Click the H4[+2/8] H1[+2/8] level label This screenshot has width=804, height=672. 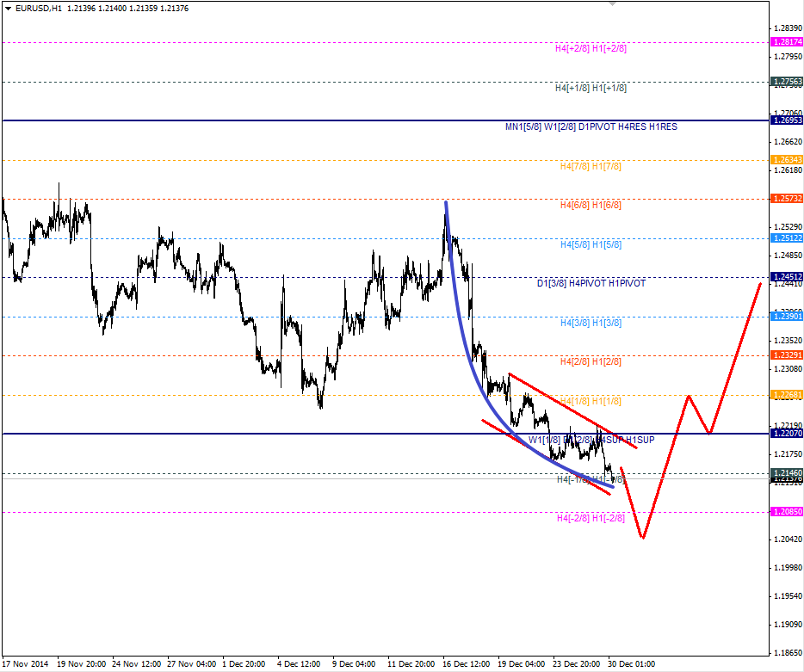[x=591, y=49]
